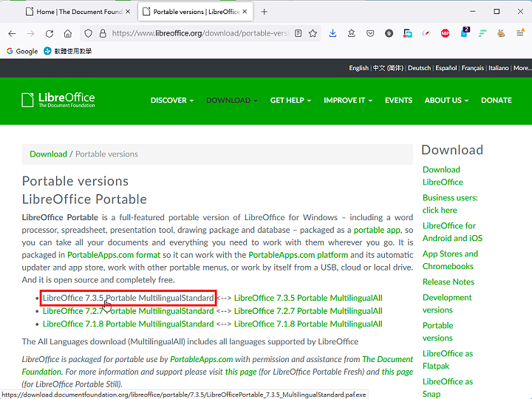Open App Stores and Chromebooks link
Screen dimensions: 532x399
pos(450,260)
